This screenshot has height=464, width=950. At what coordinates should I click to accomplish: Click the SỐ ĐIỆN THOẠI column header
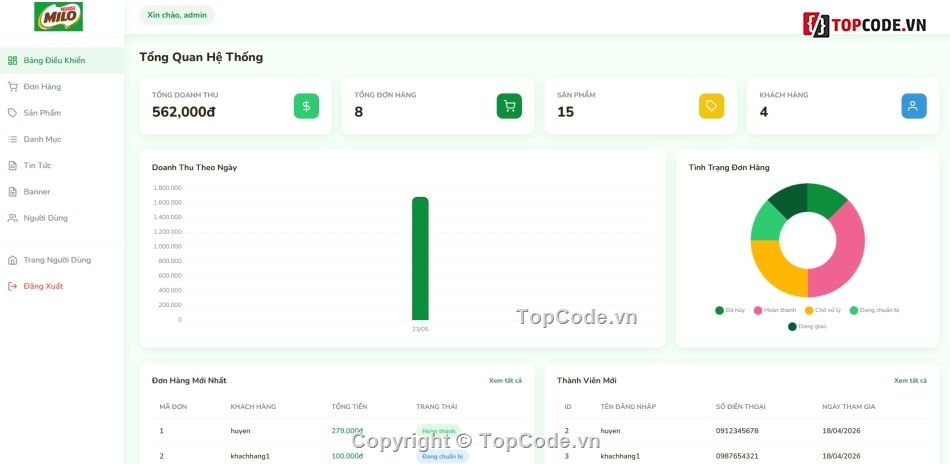[740, 406]
